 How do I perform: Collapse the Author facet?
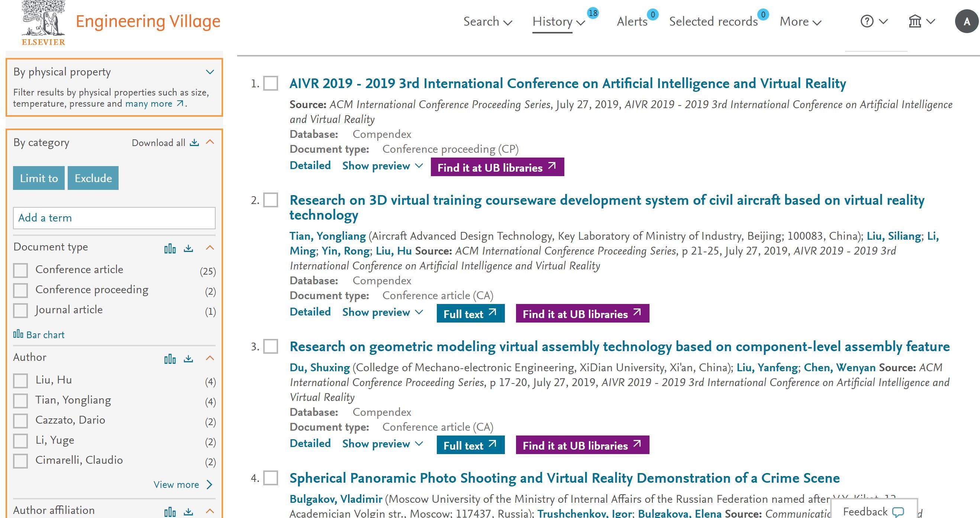click(x=210, y=358)
